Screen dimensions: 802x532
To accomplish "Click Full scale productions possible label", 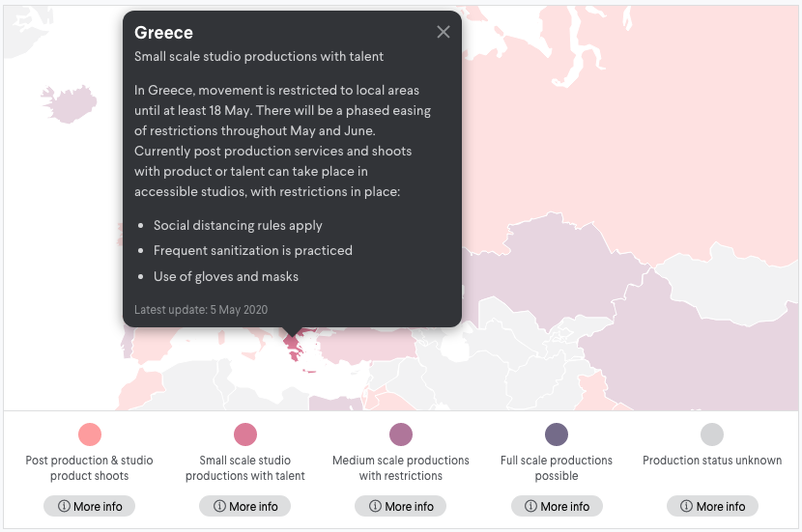I will point(557,467).
